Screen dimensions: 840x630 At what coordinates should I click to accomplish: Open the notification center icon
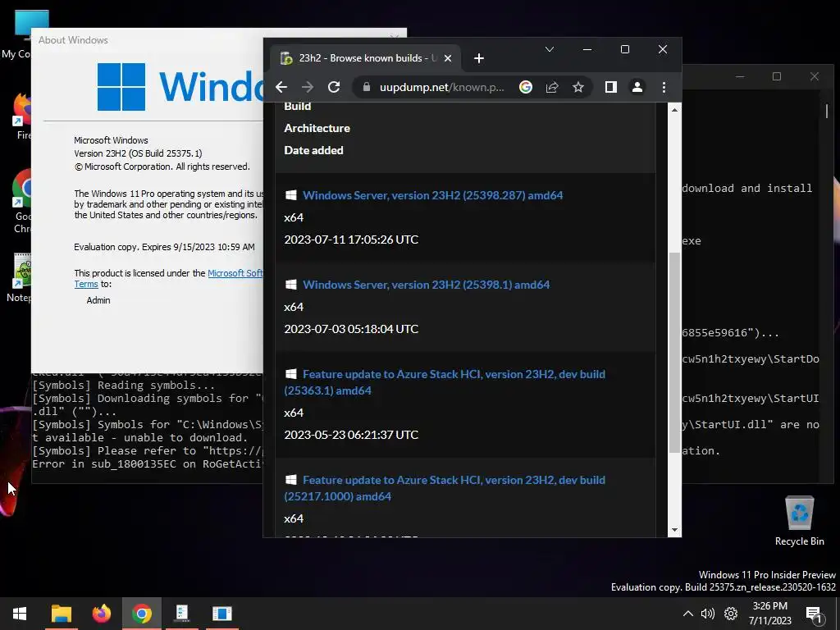814,614
